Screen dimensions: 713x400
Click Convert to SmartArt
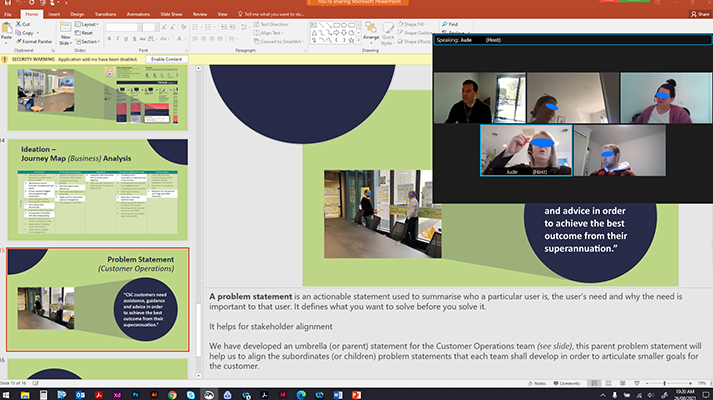(x=278, y=41)
